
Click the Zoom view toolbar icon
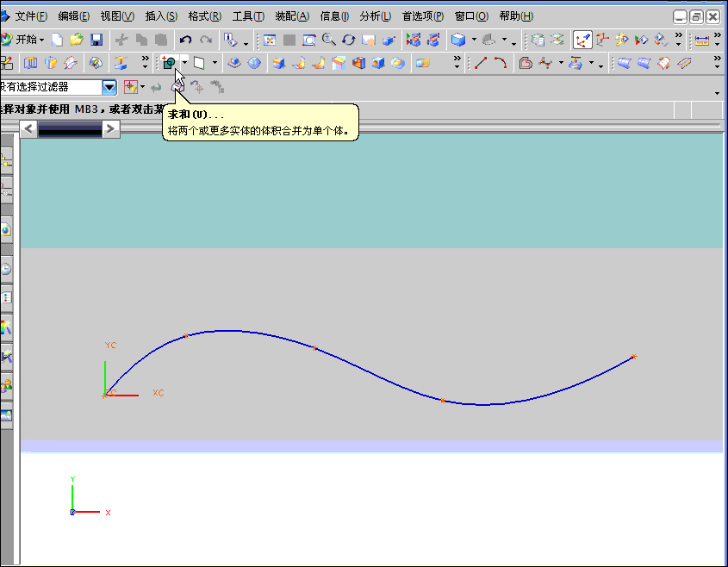[x=327, y=41]
